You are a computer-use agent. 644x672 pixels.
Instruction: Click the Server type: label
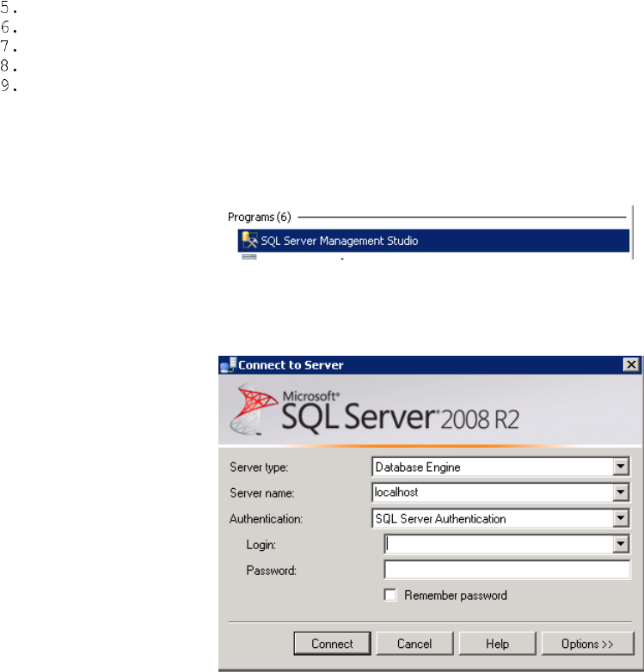point(259,467)
